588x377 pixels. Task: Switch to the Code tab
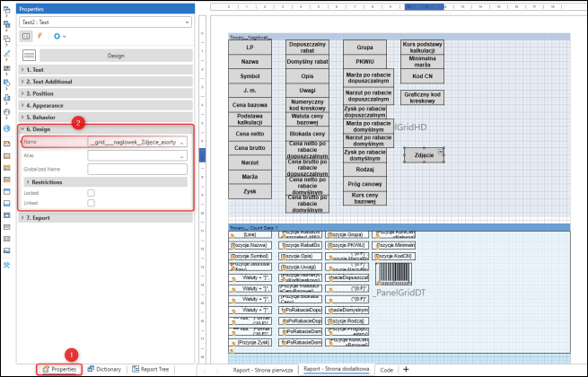pyautogui.click(x=387, y=369)
